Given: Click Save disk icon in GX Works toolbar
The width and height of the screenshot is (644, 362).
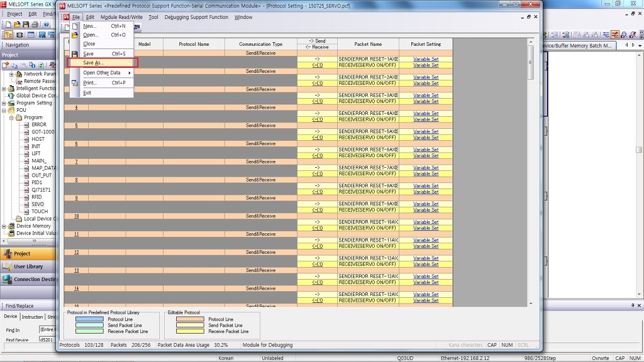Looking at the screenshot, I should (x=25, y=25).
